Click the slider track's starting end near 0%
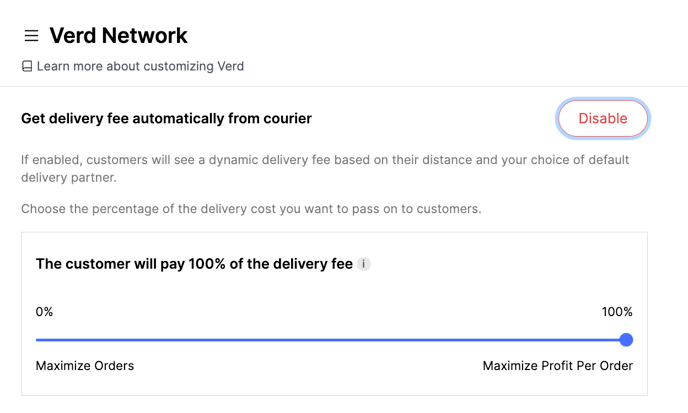Screen dimensions: 688x413 tap(39, 340)
